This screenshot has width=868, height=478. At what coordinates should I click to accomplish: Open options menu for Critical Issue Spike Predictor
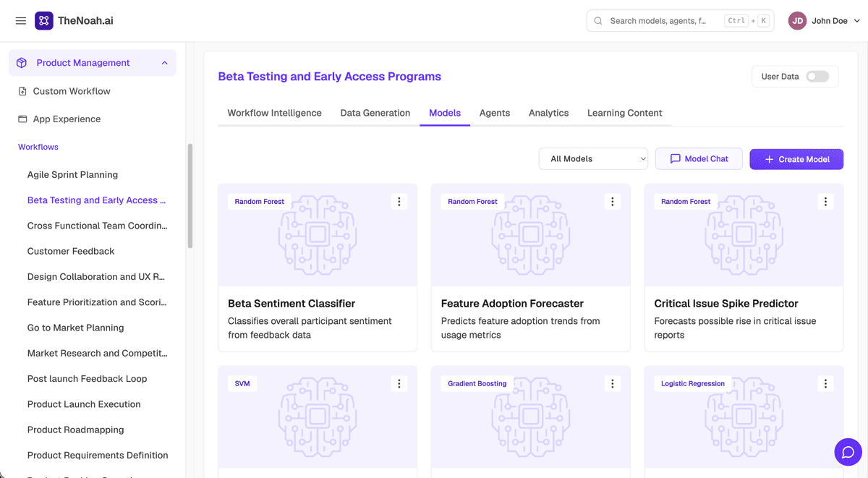click(826, 202)
